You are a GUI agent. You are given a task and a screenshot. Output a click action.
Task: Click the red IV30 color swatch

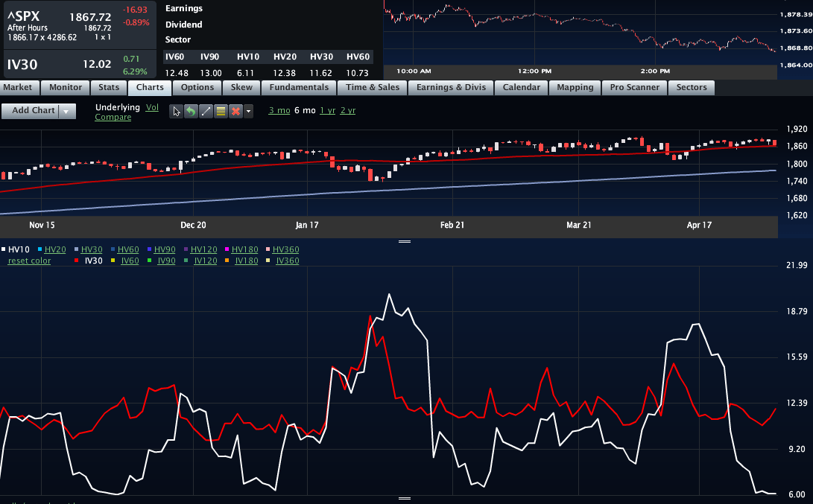tap(78, 261)
